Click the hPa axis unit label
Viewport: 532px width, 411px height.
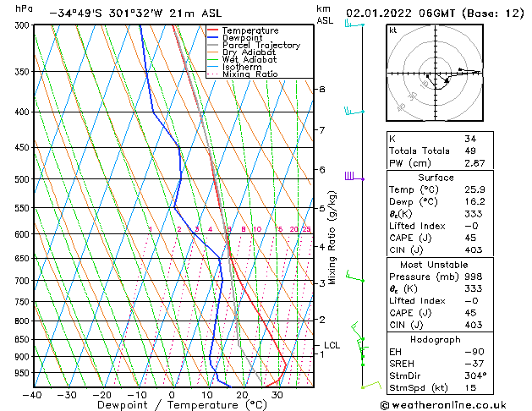click(24, 8)
